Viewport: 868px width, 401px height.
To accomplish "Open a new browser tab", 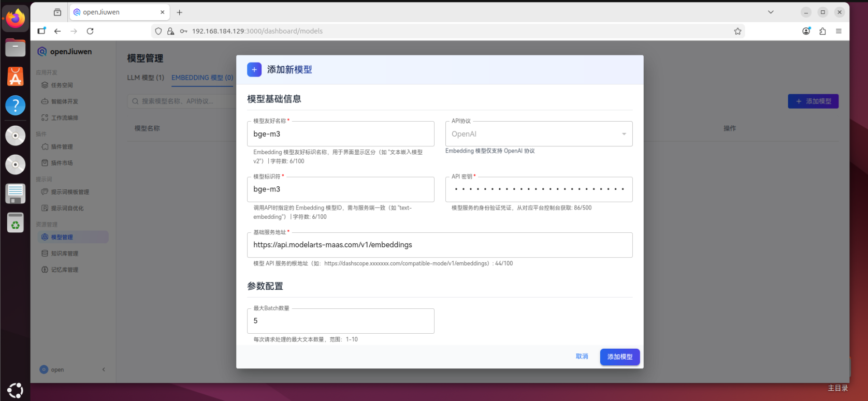I will coord(179,12).
